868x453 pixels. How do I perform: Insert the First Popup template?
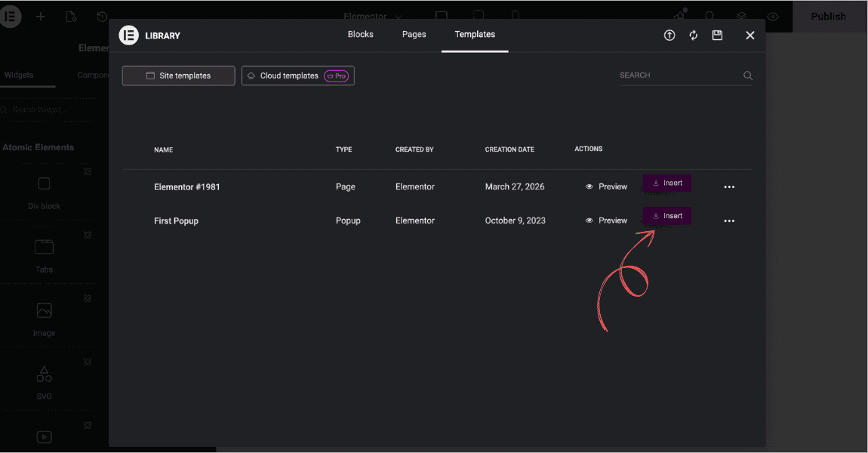667,216
